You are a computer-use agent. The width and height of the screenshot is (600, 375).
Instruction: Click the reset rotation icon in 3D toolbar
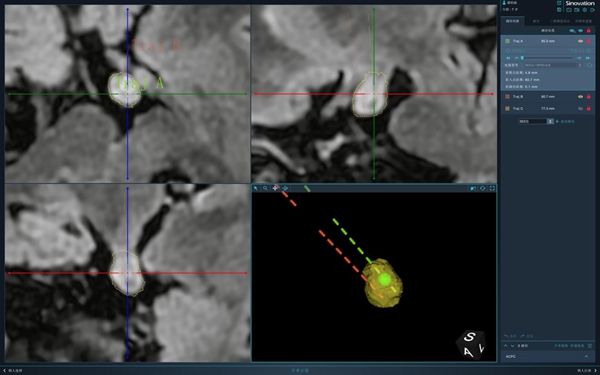[x=483, y=188]
